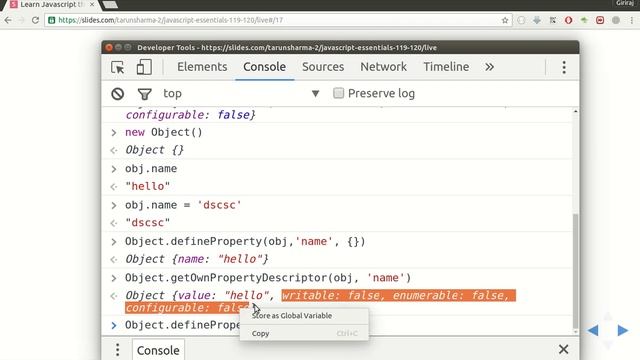Viewport: 640px width, 360px height.
Task: Click the Object {name: "hello"} result
Action: pos(197,259)
